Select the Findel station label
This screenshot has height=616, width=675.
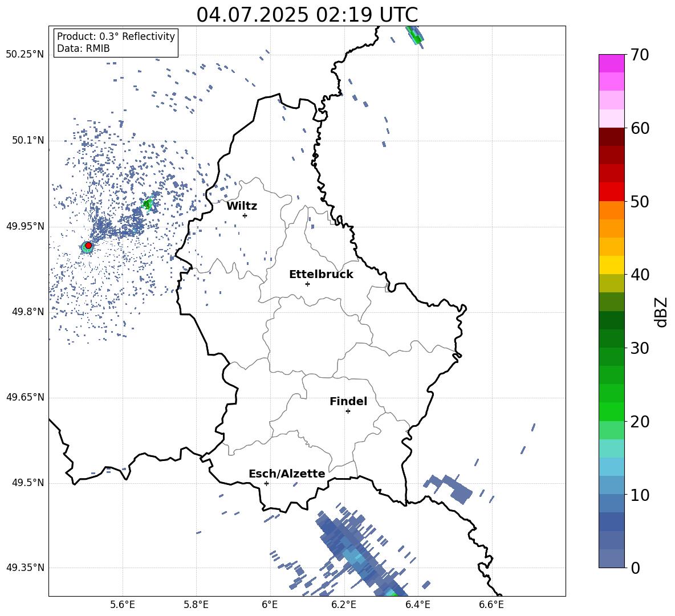348,401
